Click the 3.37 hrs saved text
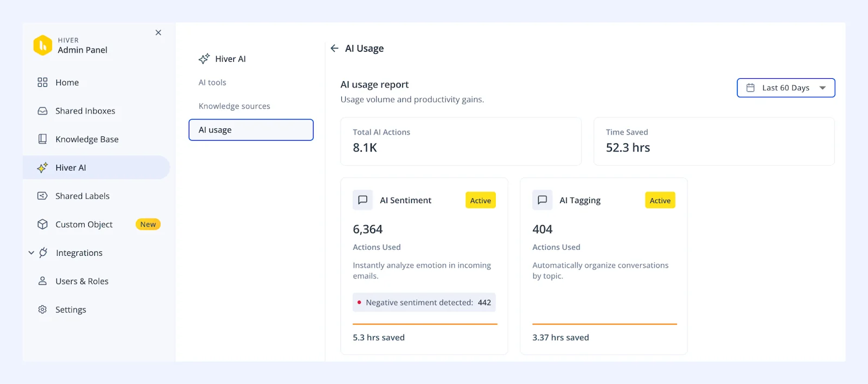The width and height of the screenshot is (868, 384). (560, 337)
